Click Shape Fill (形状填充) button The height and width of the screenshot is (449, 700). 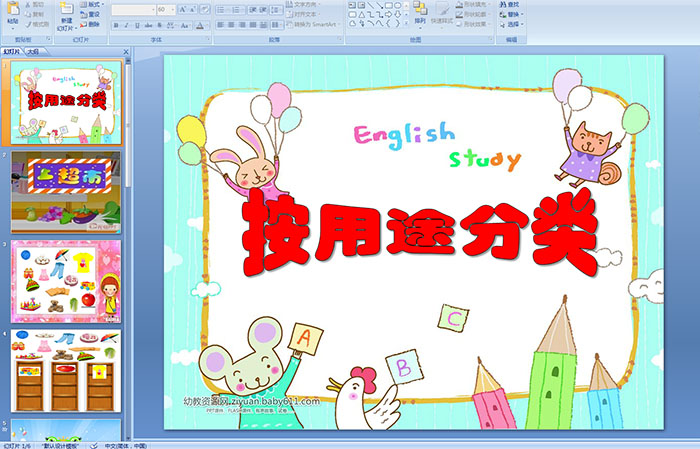474,4
